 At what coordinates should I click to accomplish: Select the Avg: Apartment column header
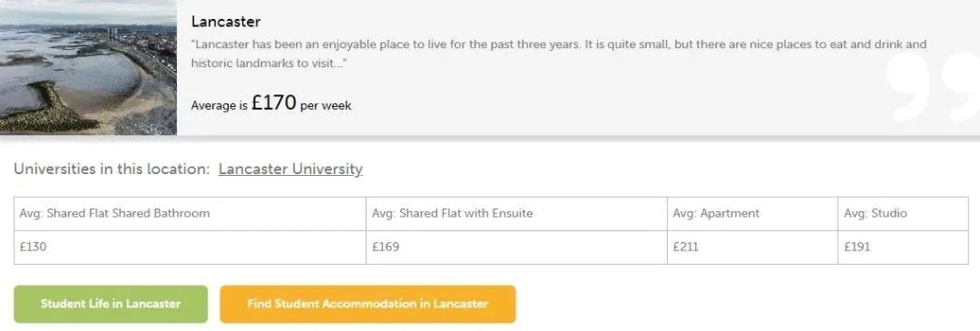click(752, 214)
